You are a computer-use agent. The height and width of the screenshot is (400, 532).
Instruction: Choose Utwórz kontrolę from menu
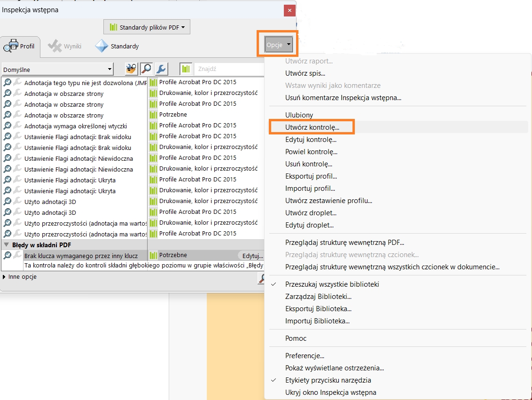pos(312,127)
